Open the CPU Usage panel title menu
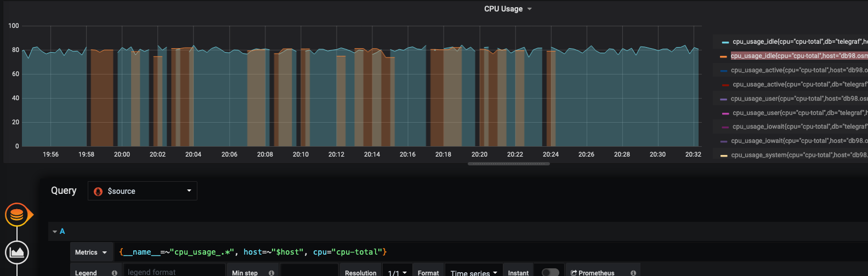868x276 pixels. tap(508, 9)
